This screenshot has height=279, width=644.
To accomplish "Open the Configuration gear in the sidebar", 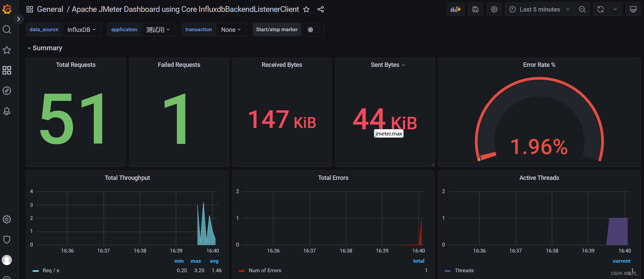I will click(7, 219).
